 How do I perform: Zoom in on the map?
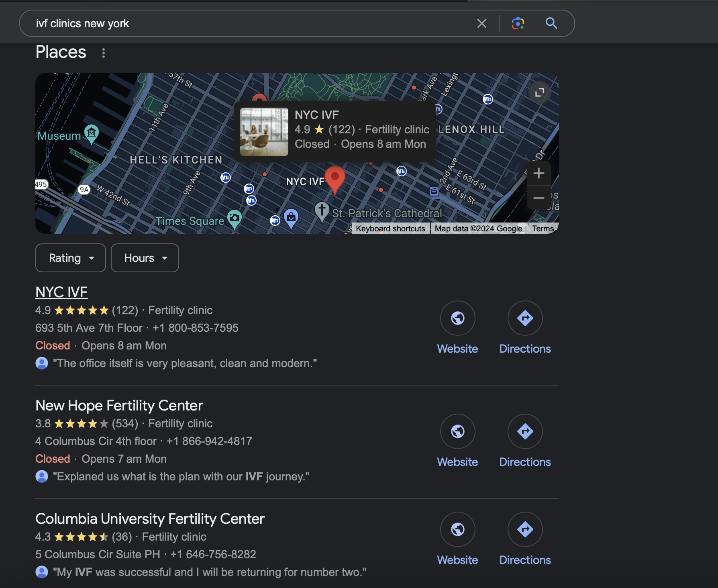click(539, 173)
